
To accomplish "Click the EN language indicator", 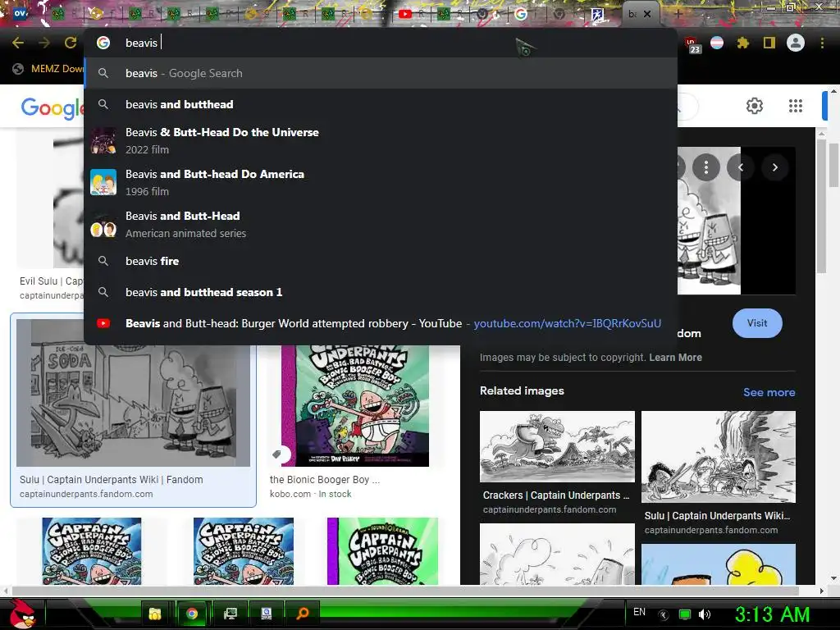I will (639, 612).
